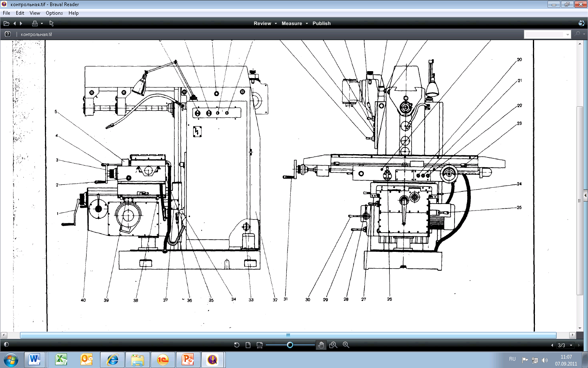Open the Measure menu dropdown

294,24
